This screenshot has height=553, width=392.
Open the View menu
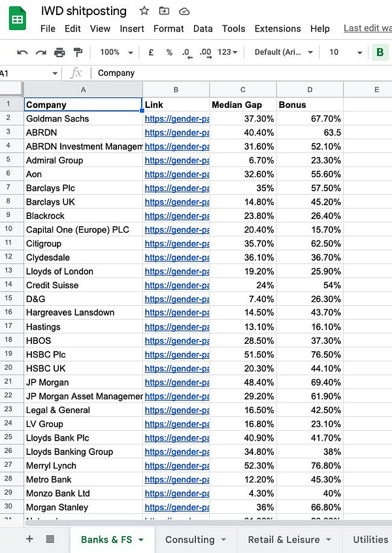click(100, 29)
